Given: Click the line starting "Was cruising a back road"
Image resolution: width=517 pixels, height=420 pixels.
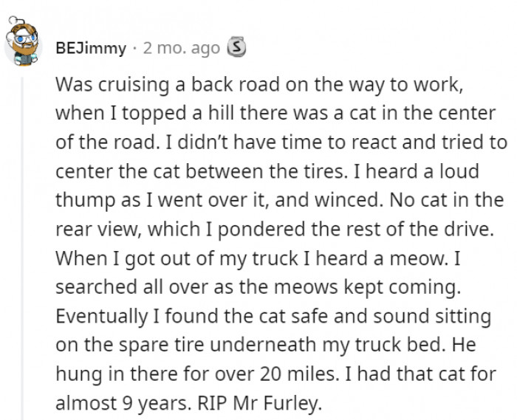Looking at the screenshot, I should click(x=259, y=84).
